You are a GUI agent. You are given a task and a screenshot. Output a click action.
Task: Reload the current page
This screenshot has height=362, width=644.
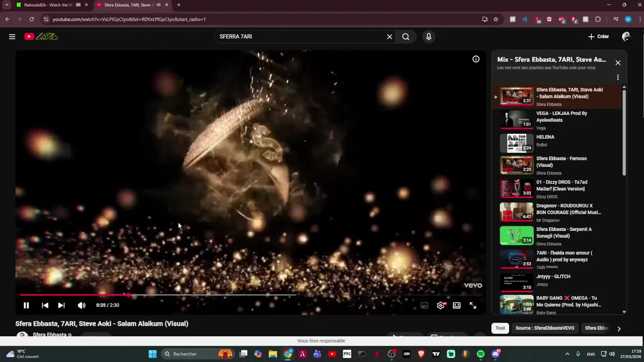click(x=32, y=19)
